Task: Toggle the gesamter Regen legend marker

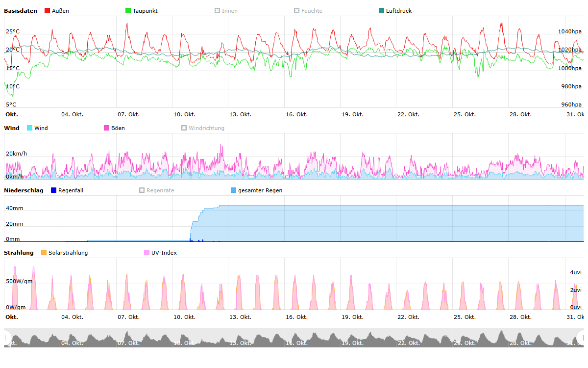Action: click(x=234, y=190)
